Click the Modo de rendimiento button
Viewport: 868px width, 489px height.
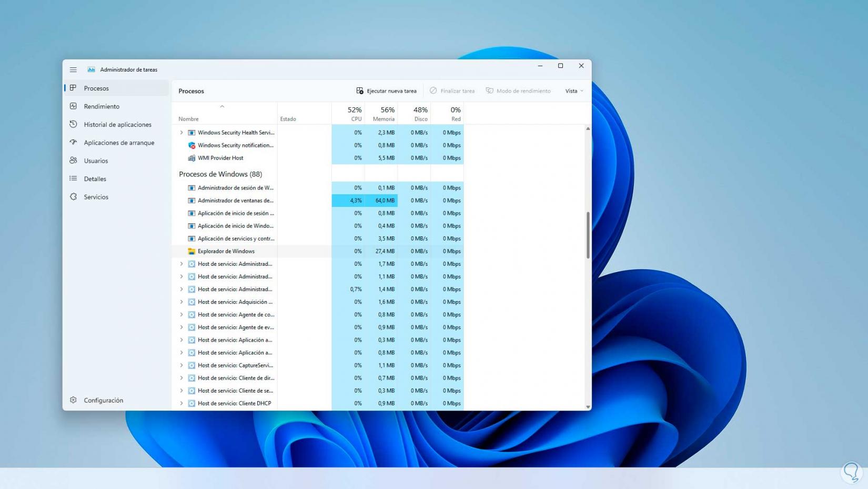tap(518, 91)
